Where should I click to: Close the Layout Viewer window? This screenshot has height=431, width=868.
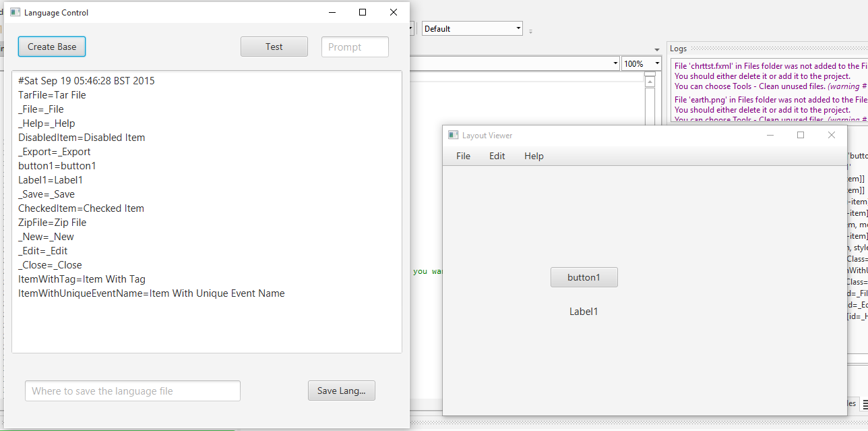click(832, 135)
